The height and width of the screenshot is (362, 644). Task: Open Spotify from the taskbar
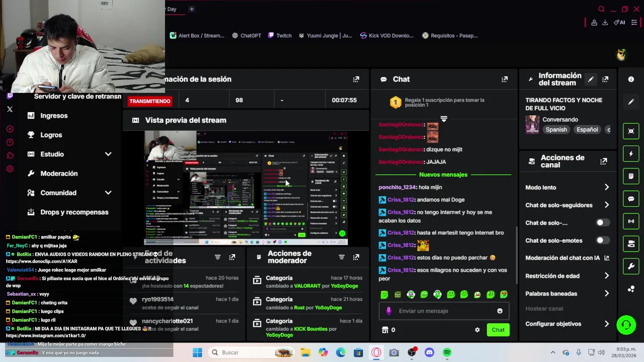coord(447,352)
